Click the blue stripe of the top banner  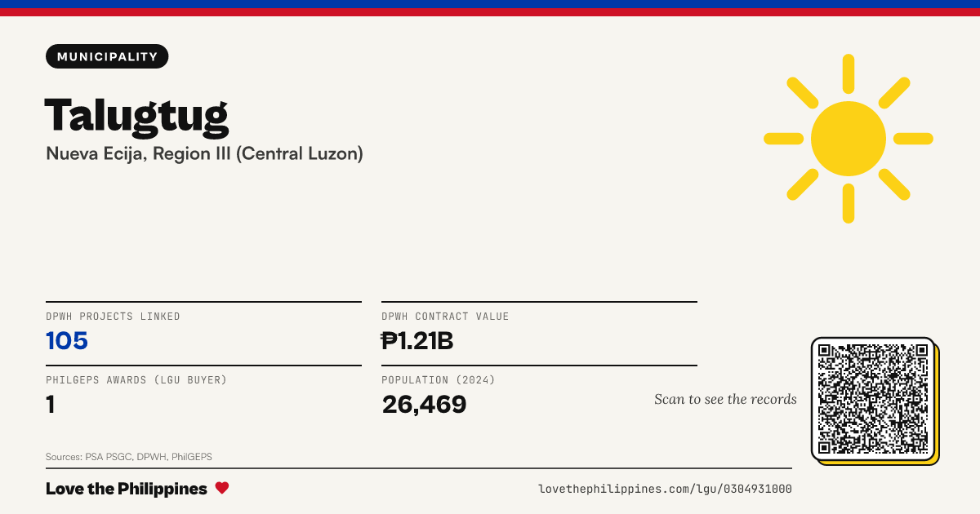pyautogui.click(x=490, y=4)
